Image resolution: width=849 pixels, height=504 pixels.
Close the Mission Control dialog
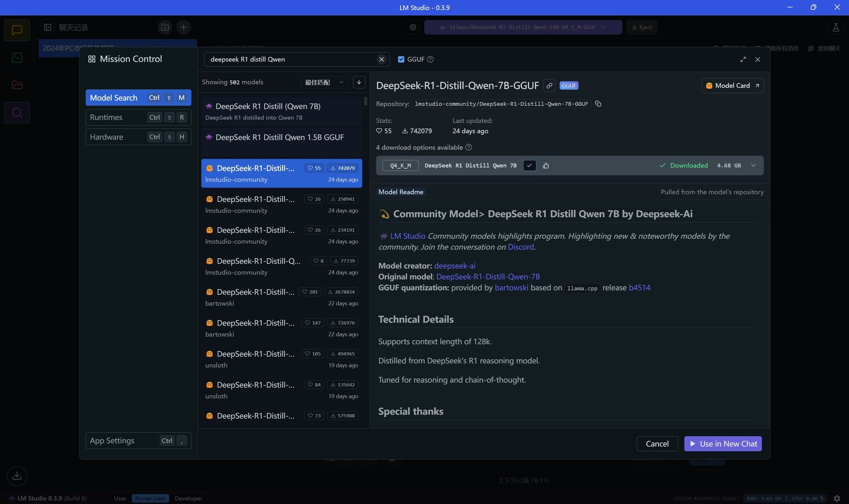pos(758,59)
